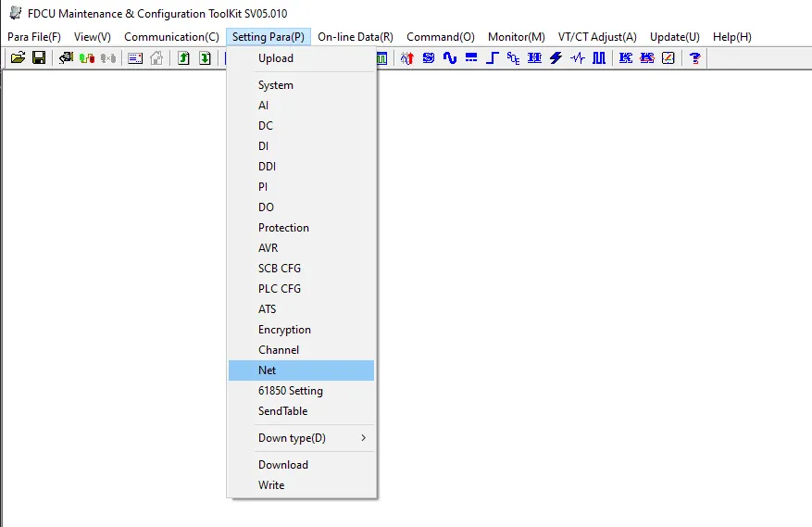This screenshot has height=527, width=812.
Task: Click the green-red connect plug icon
Action: (87, 57)
